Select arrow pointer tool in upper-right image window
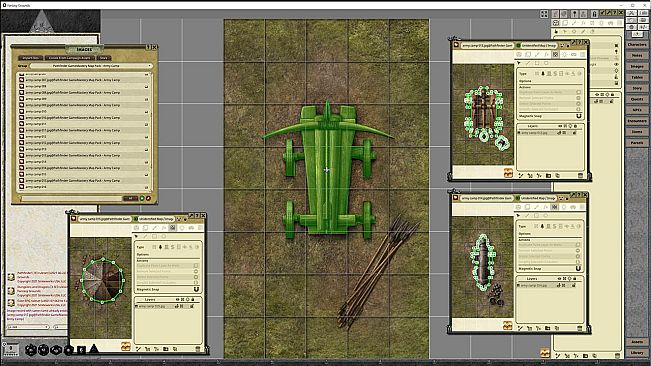Image resolution: width=651 pixels, height=366 pixels. point(519,63)
